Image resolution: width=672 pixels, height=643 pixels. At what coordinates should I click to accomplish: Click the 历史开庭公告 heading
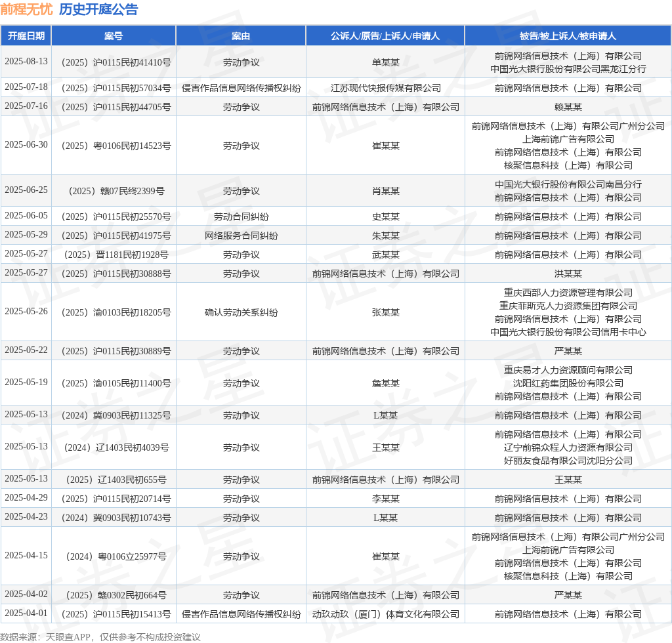click(98, 9)
